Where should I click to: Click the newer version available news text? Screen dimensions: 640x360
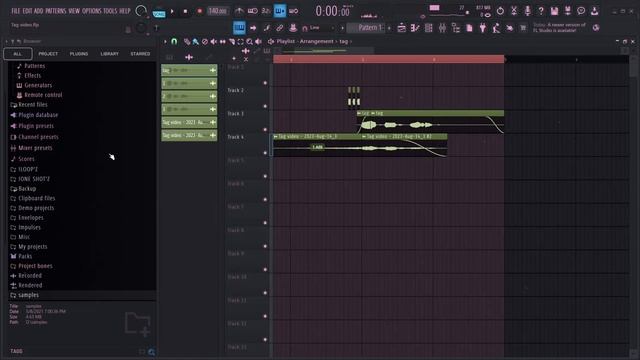point(559,28)
